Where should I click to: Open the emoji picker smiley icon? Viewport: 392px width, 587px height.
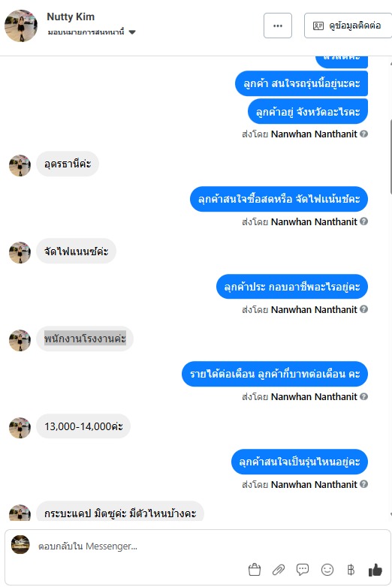click(327, 570)
